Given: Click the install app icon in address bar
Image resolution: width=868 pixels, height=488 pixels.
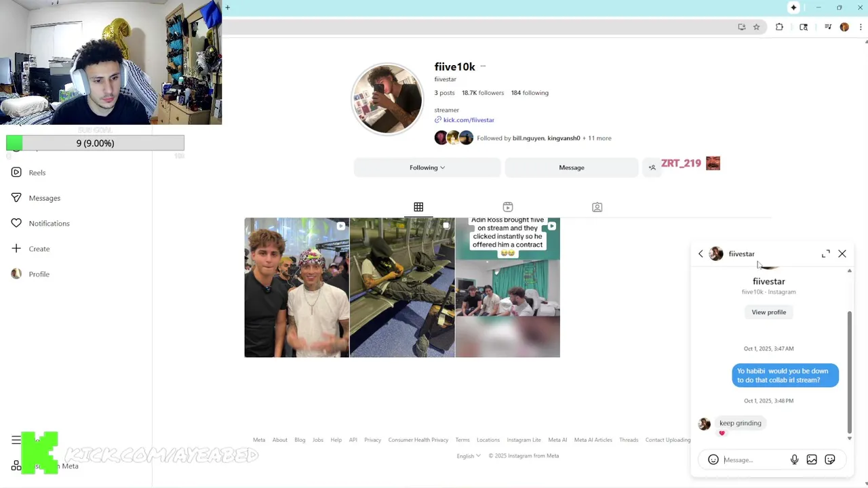Looking at the screenshot, I should tap(742, 27).
